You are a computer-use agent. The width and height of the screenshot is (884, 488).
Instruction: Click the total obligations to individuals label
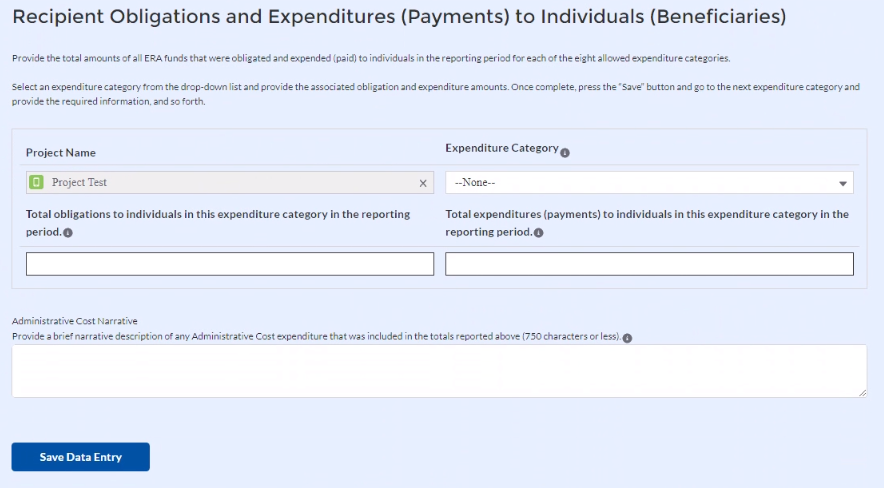pyautogui.click(x=217, y=215)
